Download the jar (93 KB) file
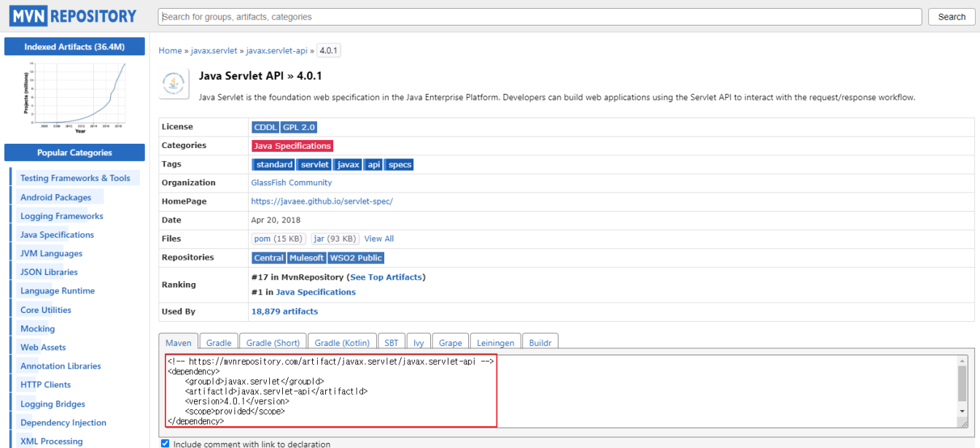 pos(335,239)
